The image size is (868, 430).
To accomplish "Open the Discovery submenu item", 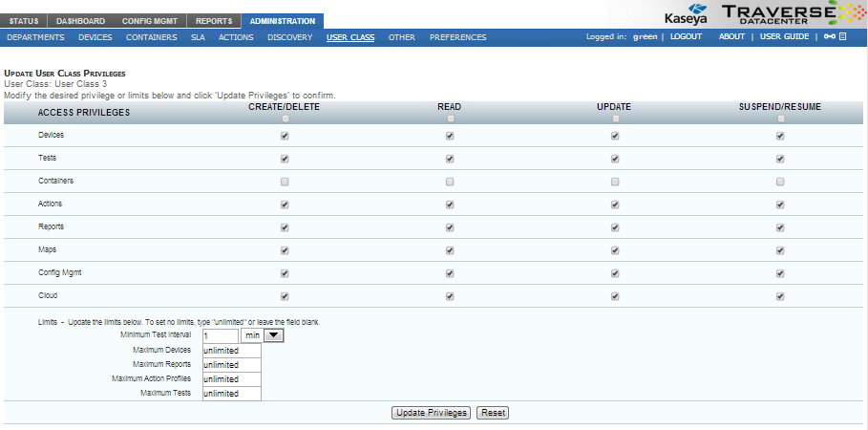I will tap(289, 37).
